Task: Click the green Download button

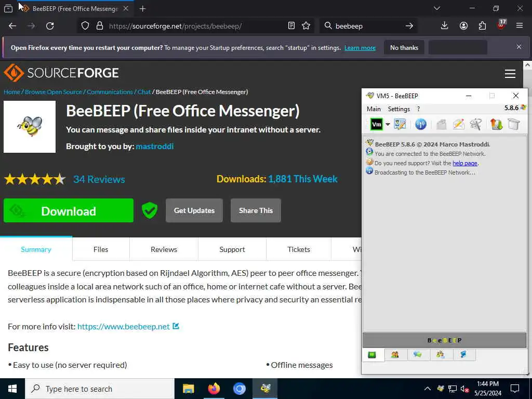Action: pos(69,211)
